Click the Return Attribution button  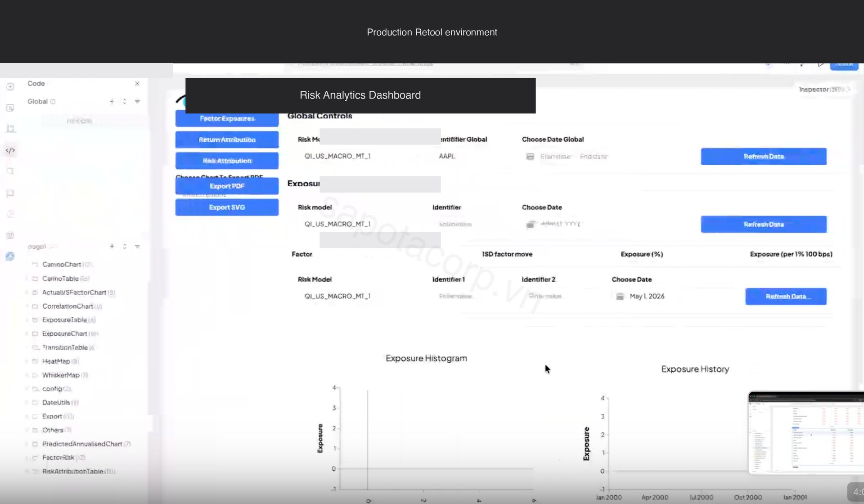coord(227,140)
